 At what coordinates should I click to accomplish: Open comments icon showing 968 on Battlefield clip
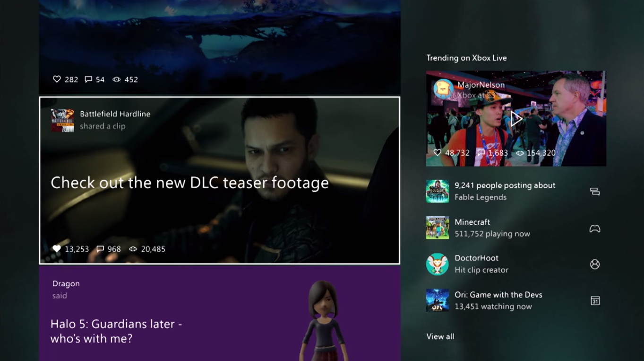pos(100,249)
